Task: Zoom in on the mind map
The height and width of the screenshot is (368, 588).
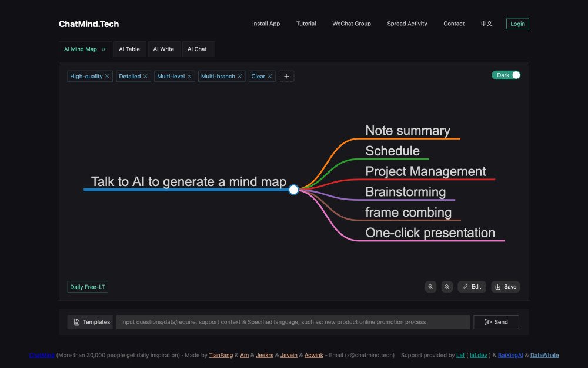Action: point(431,287)
